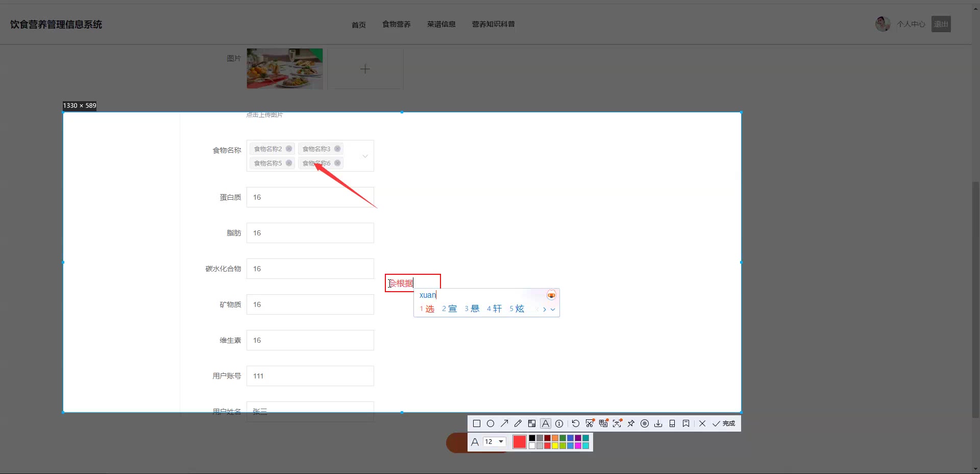Click the IME mascot icon
Image resolution: width=980 pixels, height=474 pixels.
(x=551, y=295)
